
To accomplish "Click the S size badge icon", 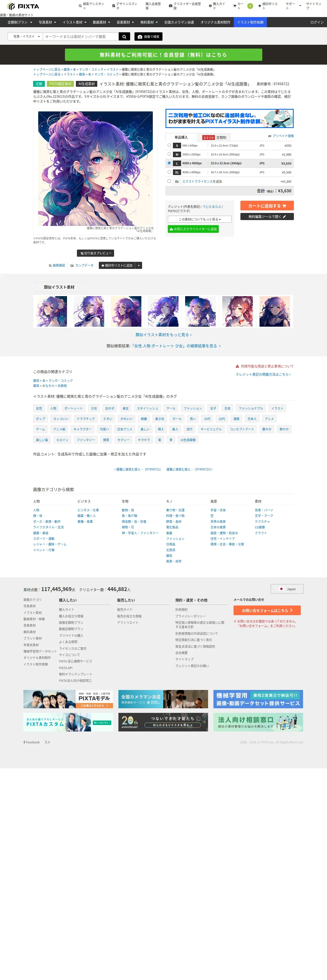I will click(x=177, y=146).
